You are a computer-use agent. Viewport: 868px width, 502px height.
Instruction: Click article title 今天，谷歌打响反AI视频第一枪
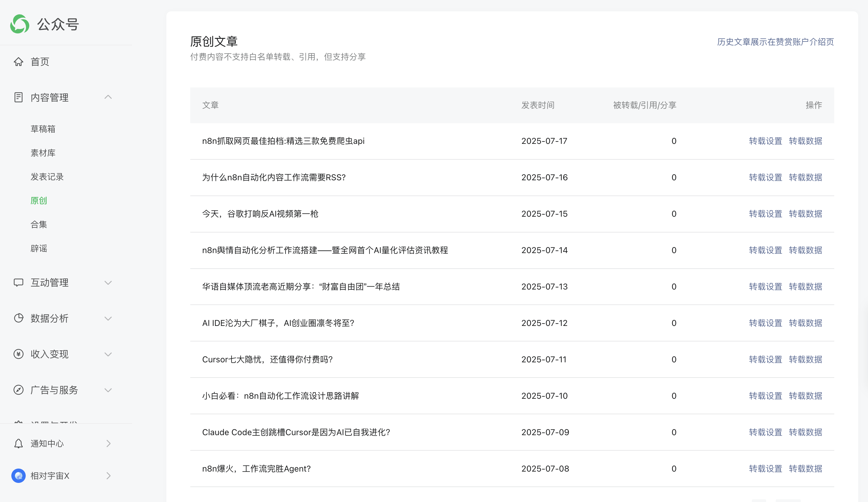point(260,214)
